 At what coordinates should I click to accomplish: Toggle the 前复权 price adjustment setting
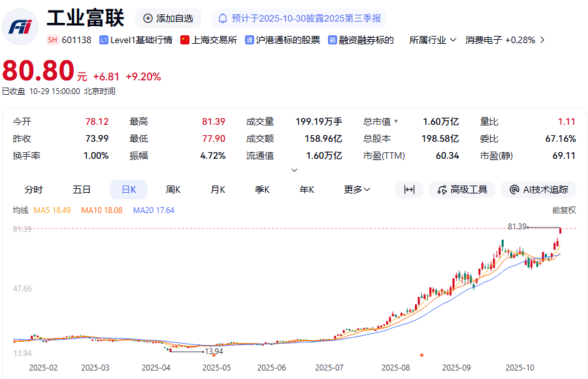(564, 210)
